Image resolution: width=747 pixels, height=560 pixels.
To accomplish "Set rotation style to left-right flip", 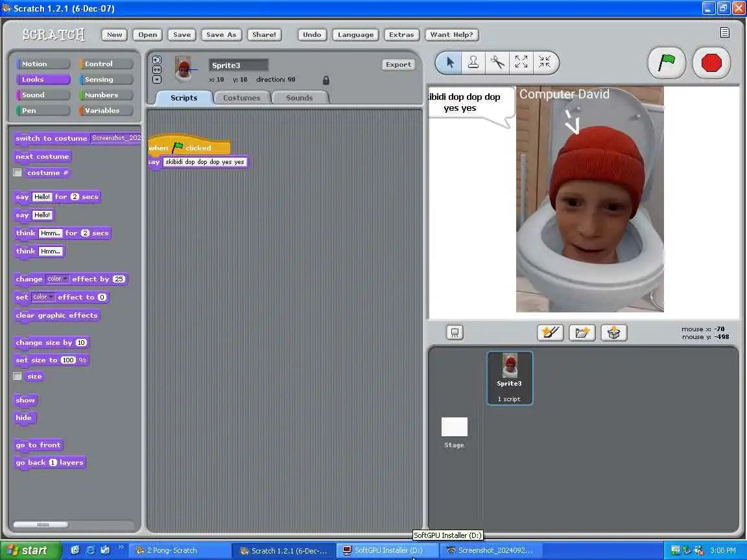I will (157, 69).
